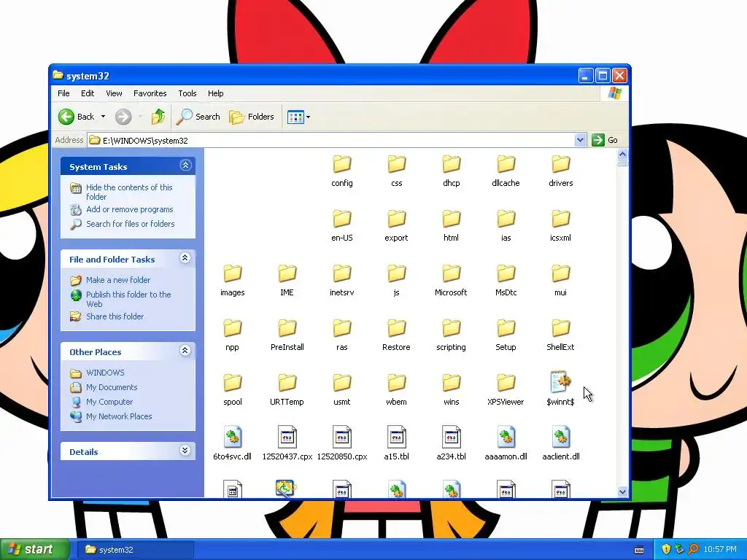This screenshot has height=560, width=747.
Task: Select the $winnt$ settings file
Action: [560, 389]
